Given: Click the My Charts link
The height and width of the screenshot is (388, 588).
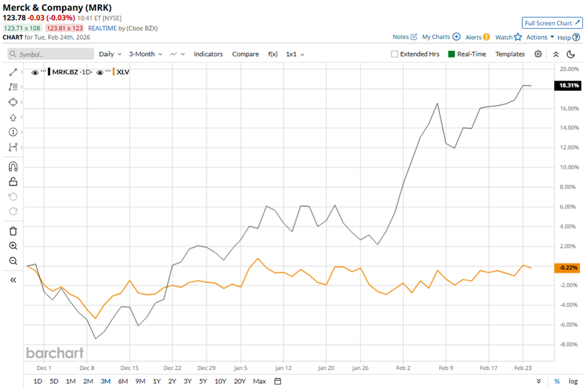Looking at the screenshot, I should pos(436,37).
